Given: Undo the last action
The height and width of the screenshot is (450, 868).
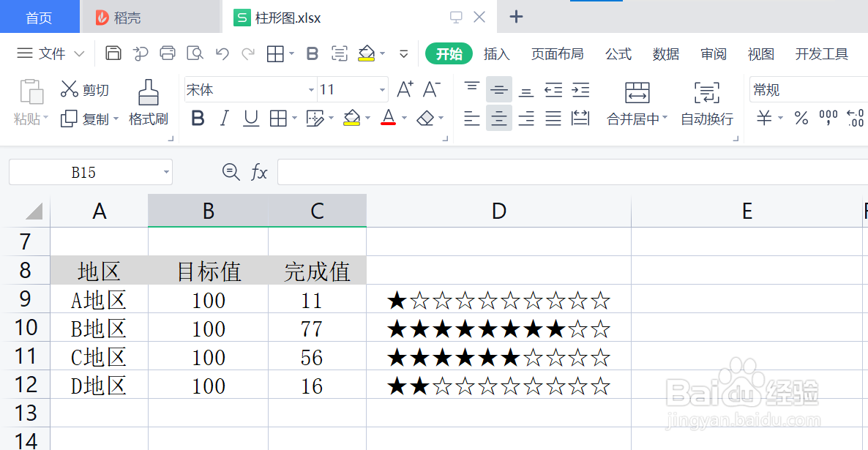Looking at the screenshot, I should point(223,53).
